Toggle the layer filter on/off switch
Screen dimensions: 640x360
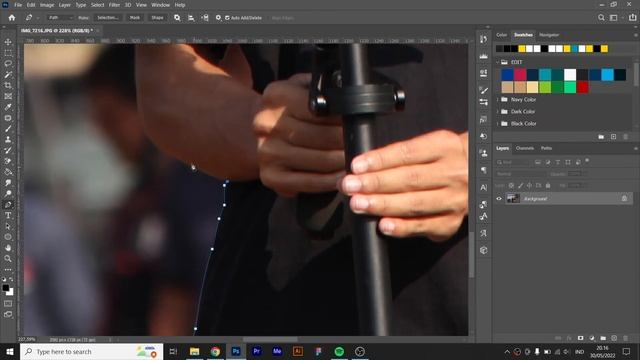(587, 161)
